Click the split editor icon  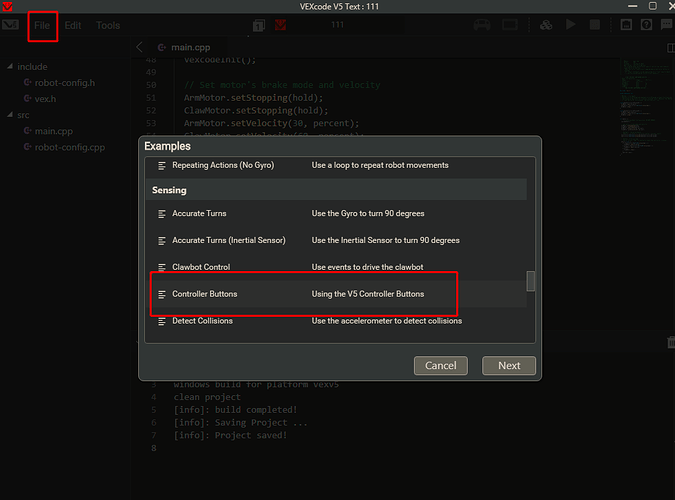(x=670, y=47)
